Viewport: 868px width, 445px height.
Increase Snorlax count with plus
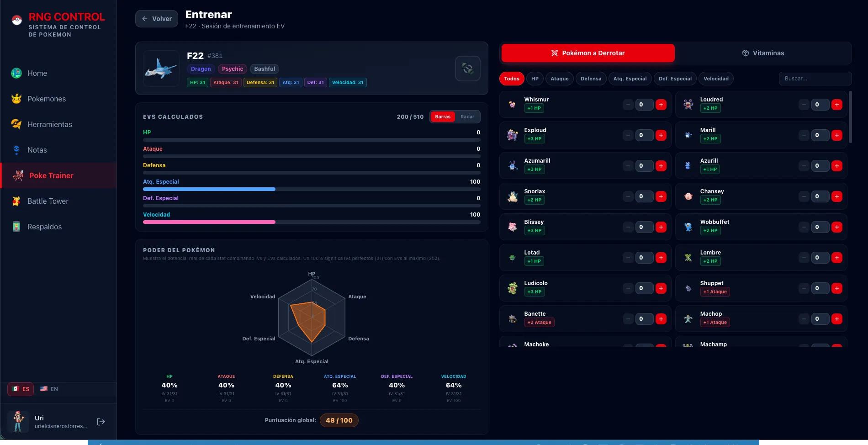(x=661, y=196)
